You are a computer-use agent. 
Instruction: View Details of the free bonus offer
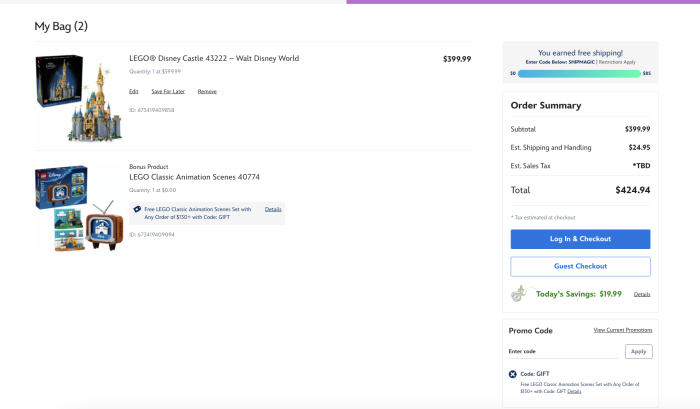[273, 209]
